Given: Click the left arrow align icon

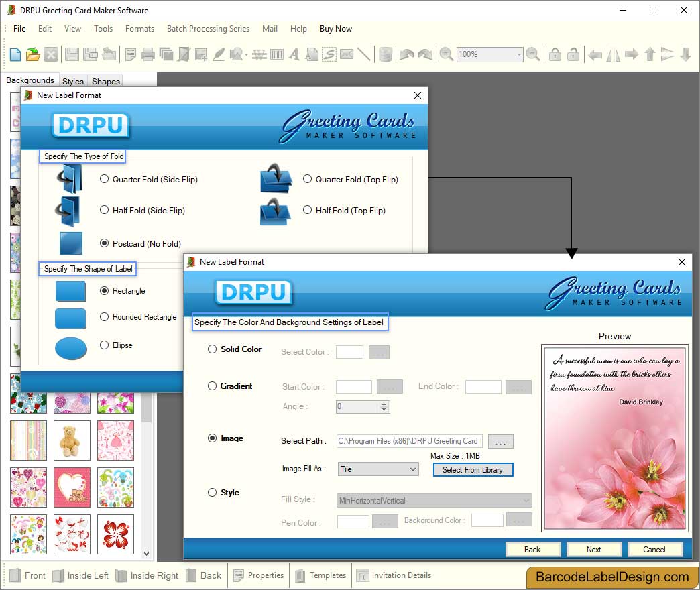Looking at the screenshot, I should click(595, 55).
